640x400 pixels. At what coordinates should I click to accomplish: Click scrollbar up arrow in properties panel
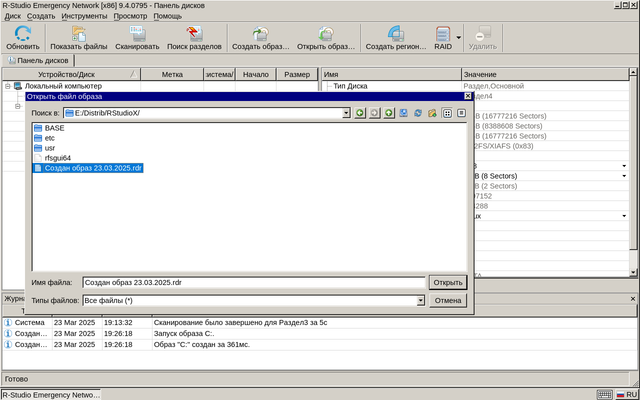pos(633,72)
